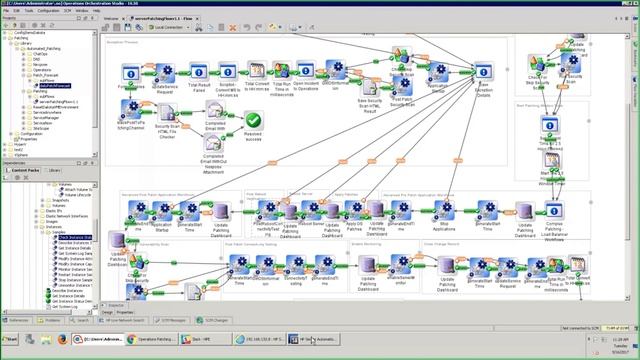640x360 pixels.
Task: Select the Total Result Failed step
Action: [199, 72]
